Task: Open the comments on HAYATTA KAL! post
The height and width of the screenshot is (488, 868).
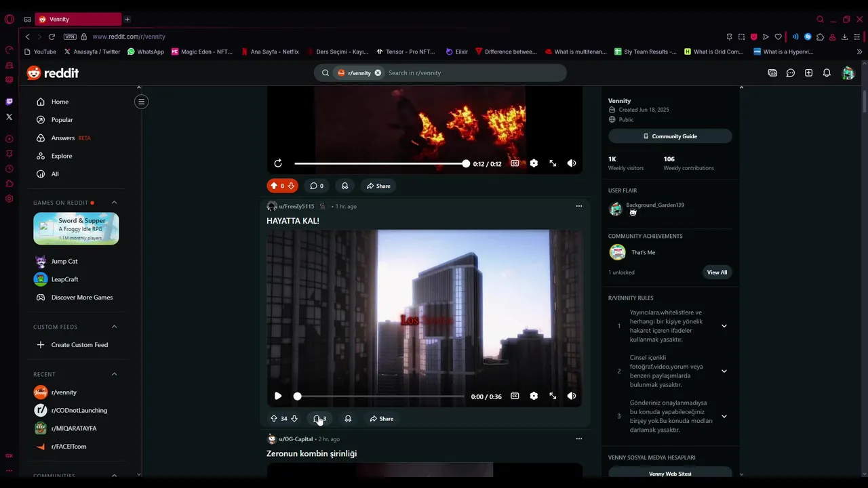Action: [x=319, y=419]
